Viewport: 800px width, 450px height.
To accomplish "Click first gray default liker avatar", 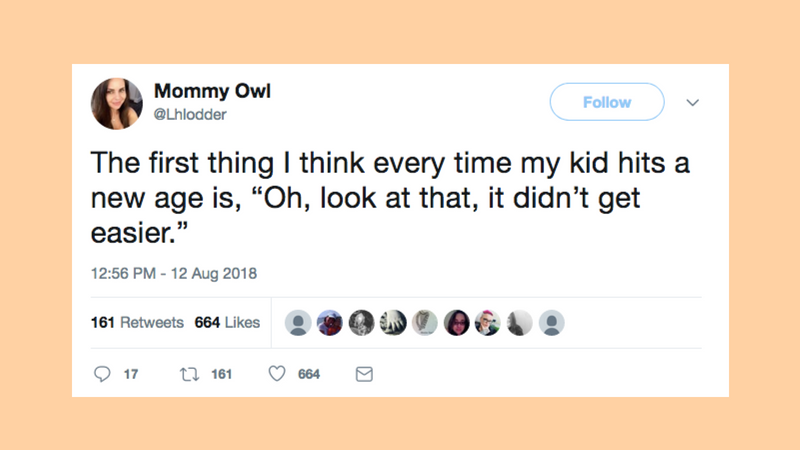I will tap(298, 322).
